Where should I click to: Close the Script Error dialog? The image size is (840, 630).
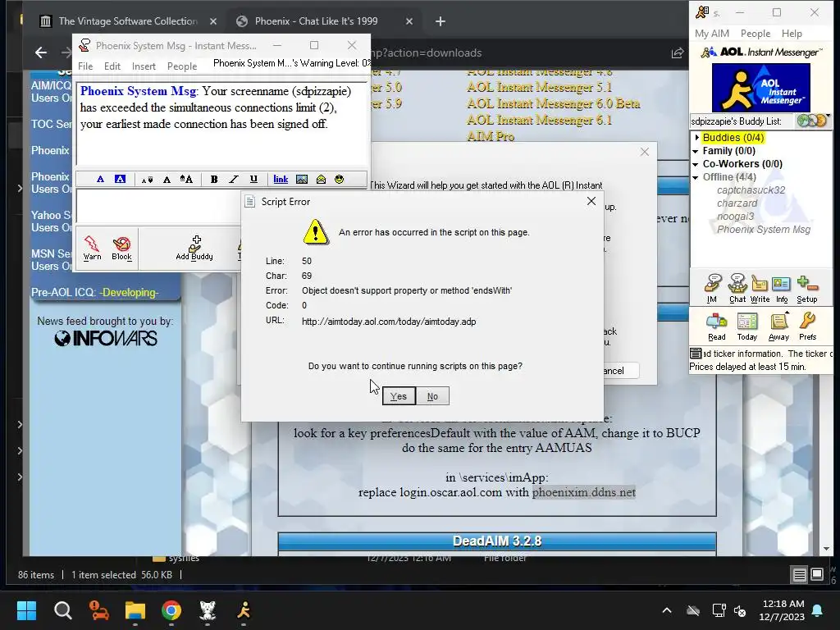pyautogui.click(x=591, y=201)
